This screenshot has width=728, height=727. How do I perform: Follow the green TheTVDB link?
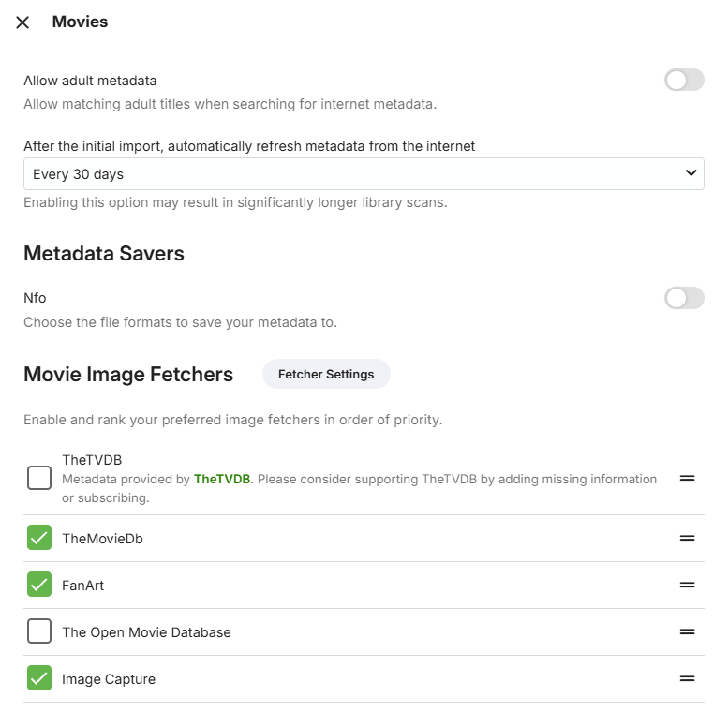(222, 479)
